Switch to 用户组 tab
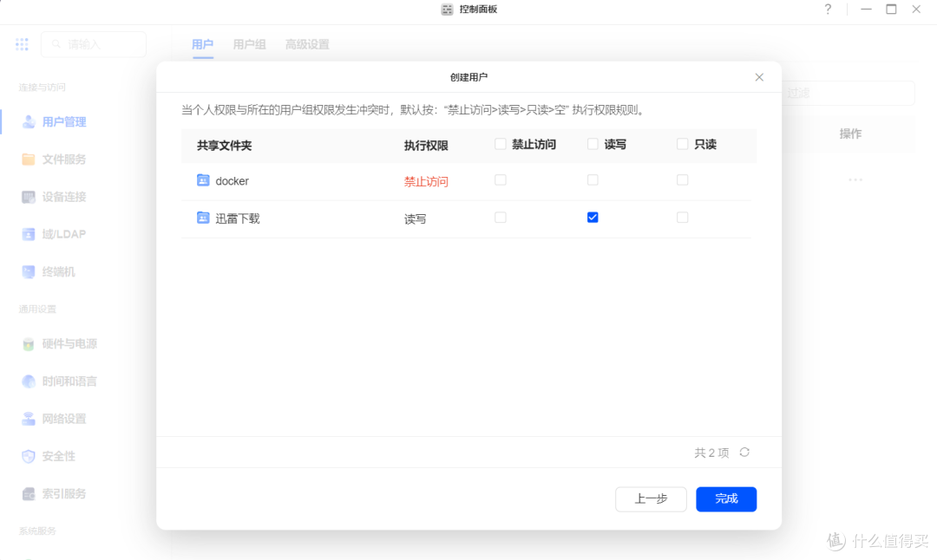 [249, 44]
